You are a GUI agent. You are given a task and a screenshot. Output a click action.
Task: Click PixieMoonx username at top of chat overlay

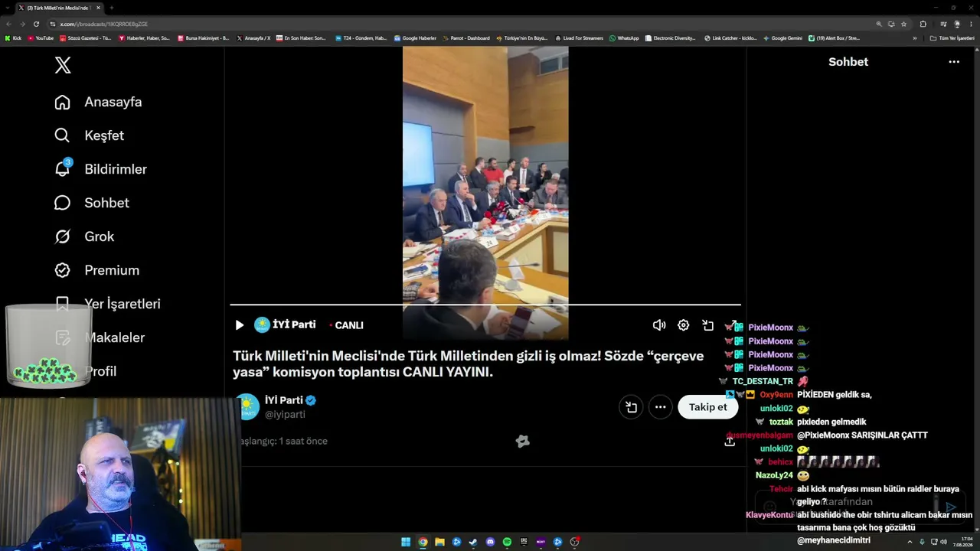point(770,328)
